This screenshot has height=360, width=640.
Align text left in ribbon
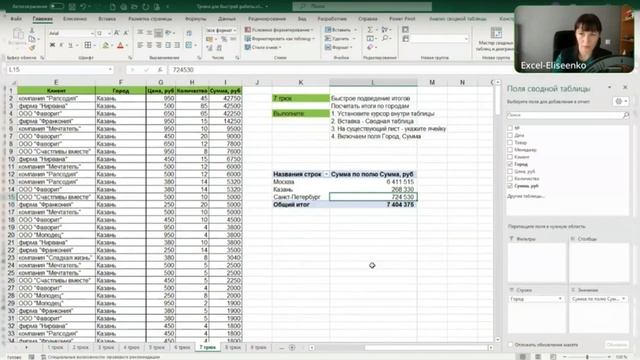(x=140, y=45)
